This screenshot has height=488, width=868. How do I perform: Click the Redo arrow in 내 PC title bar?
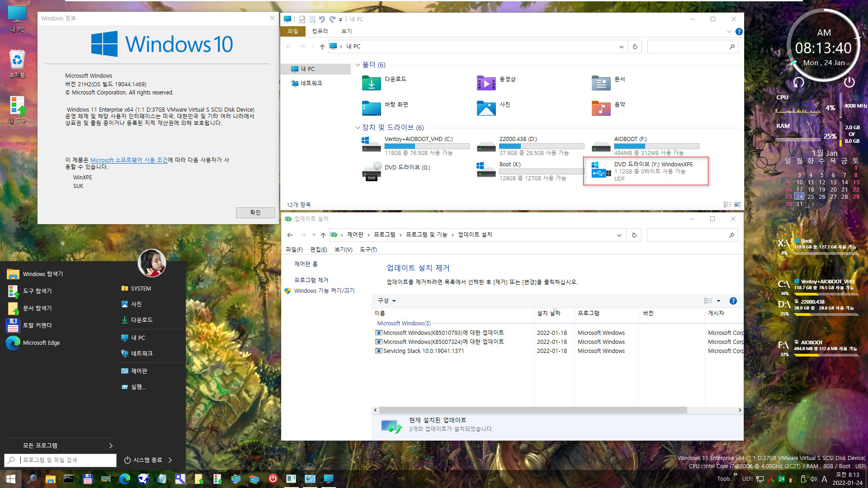333,19
